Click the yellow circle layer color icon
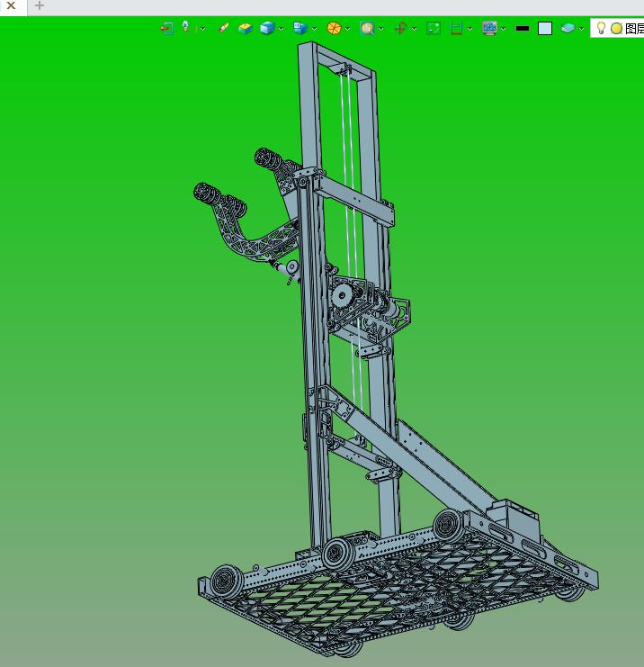Viewport: 644px width, 667px height. tap(616, 29)
